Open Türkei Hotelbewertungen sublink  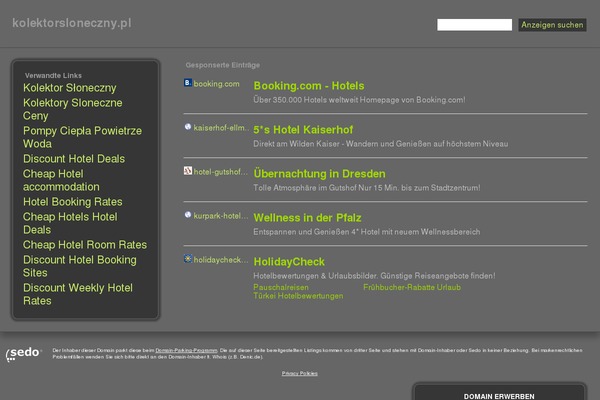click(298, 296)
